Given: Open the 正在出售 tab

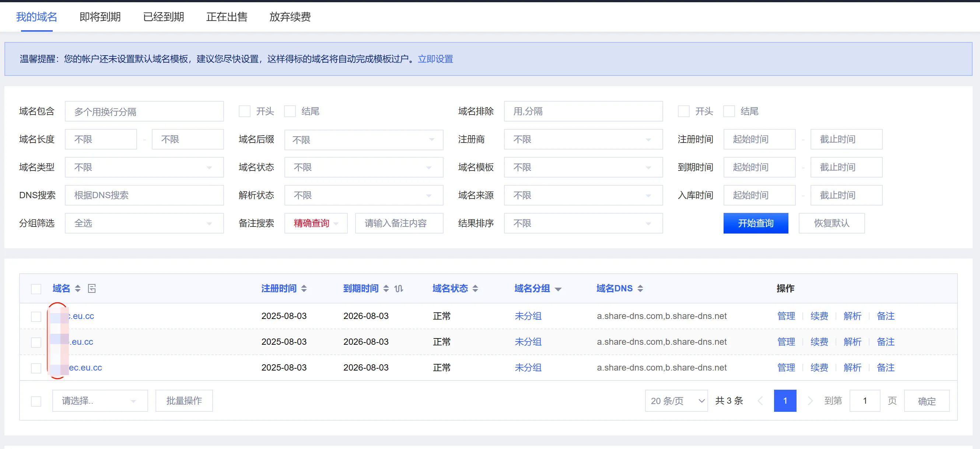Looking at the screenshot, I should [x=227, y=17].
